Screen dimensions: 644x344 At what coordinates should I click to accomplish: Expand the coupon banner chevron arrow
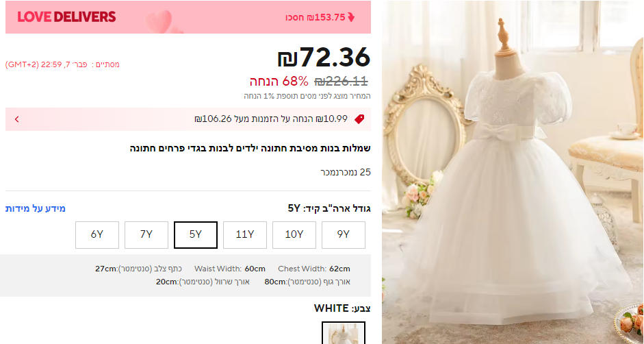(17, 119)
